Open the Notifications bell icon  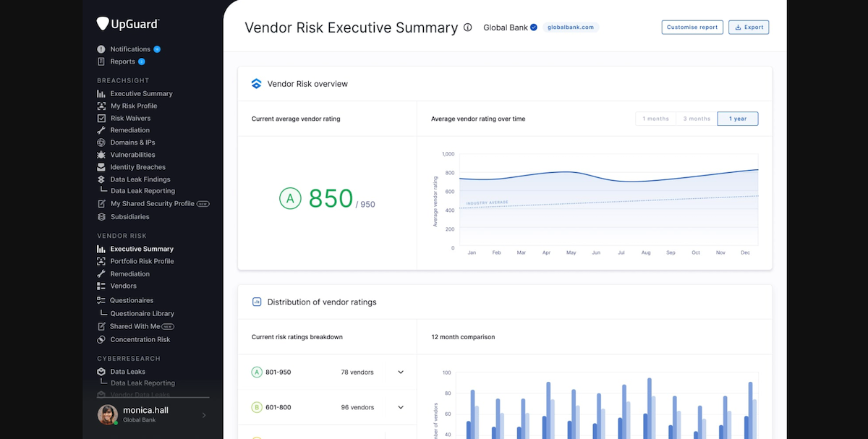tap(102, 48)
